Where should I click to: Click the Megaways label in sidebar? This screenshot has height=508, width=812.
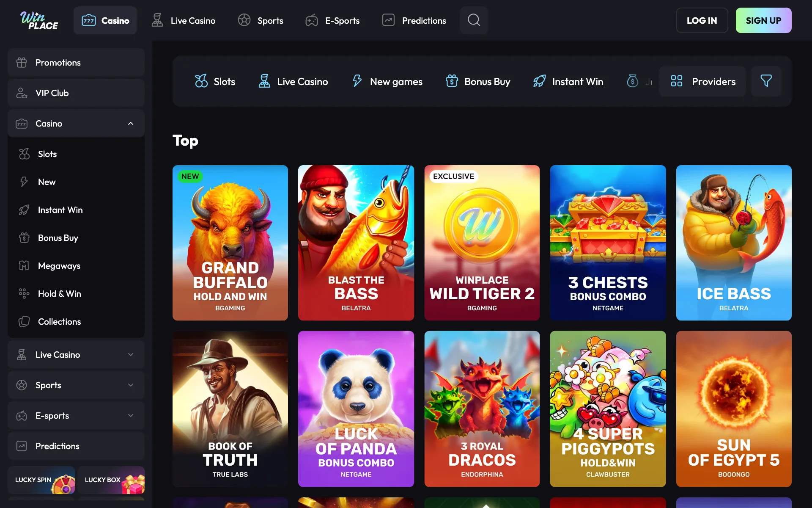[x=59, y=266]
